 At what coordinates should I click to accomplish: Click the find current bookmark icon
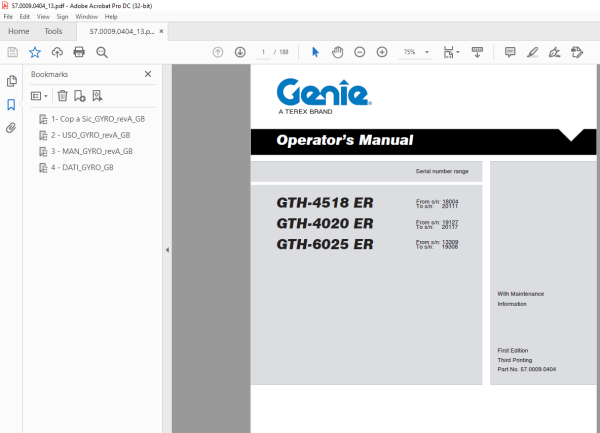pos(97,96)
